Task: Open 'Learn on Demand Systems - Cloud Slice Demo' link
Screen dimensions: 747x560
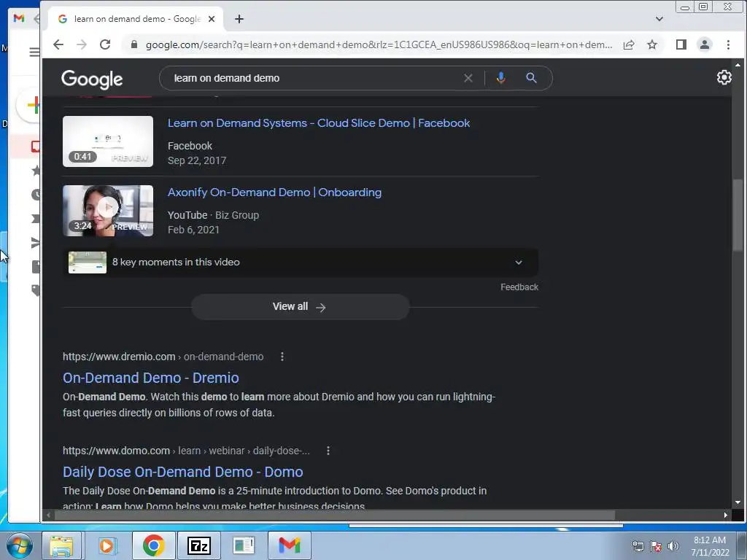Action: (x=319, y=122)
